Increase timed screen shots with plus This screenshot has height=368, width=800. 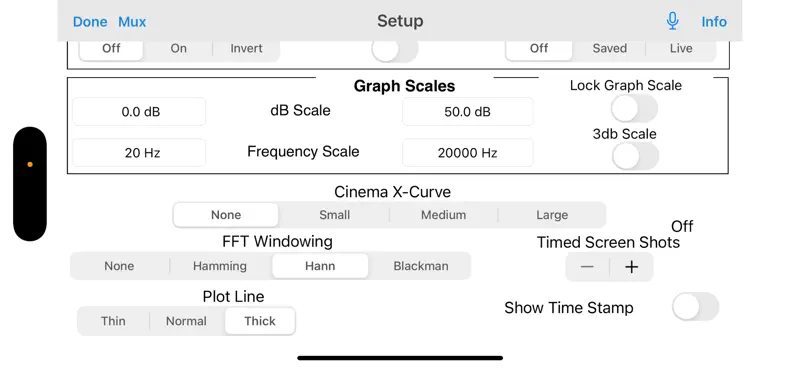click(632, 267)
